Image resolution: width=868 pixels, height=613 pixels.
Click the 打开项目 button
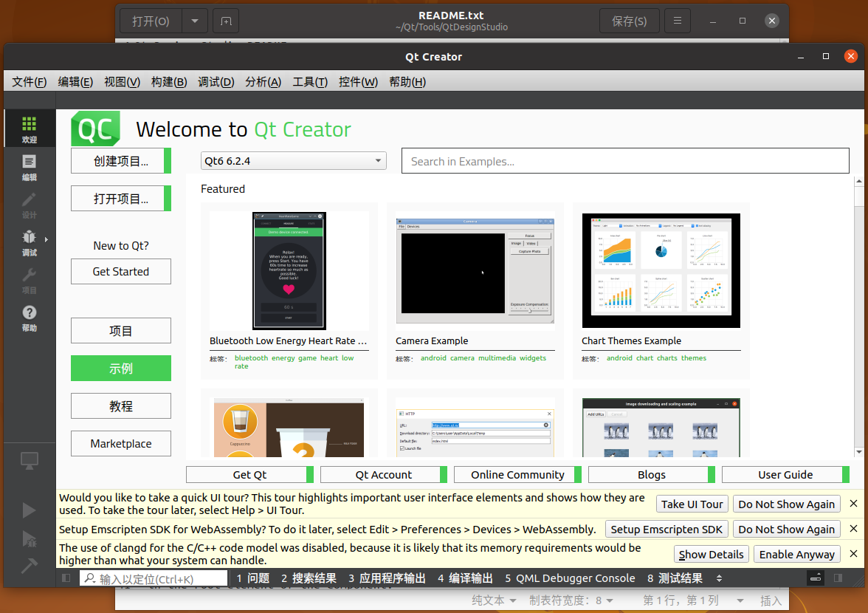point(121,198)
